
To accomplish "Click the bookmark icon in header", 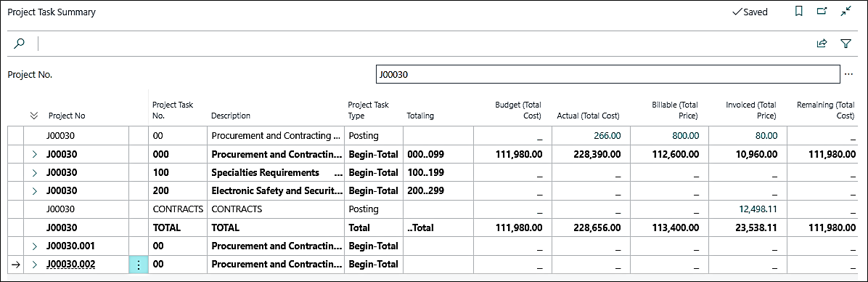I will tap(798, 12).
